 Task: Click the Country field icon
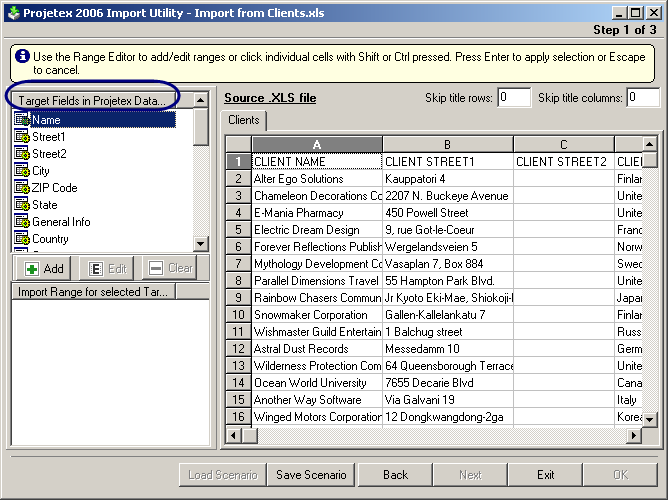pyautogui.click(x=22, y=239)
